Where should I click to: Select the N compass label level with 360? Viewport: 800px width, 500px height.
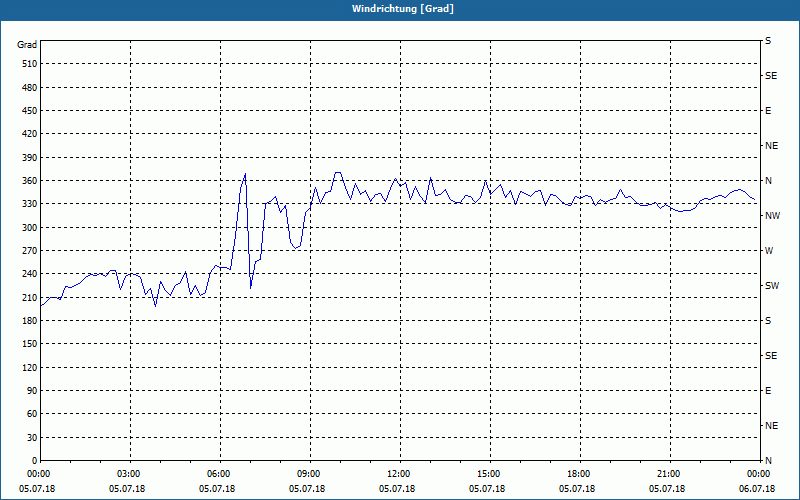(768, 181)
